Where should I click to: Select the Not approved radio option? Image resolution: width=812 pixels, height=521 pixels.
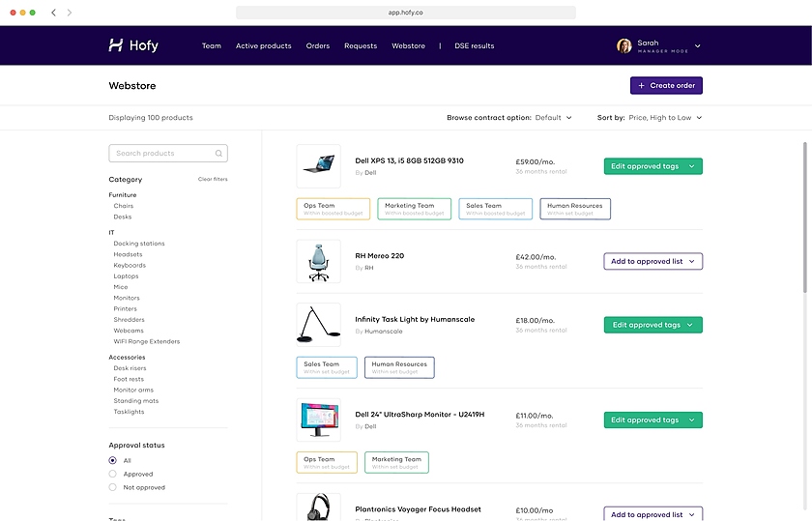[113, 488]
